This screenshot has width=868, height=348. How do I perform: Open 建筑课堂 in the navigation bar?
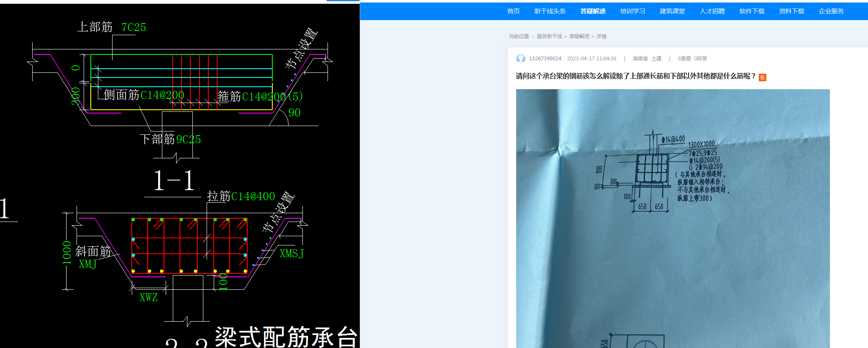coord(672,11)
